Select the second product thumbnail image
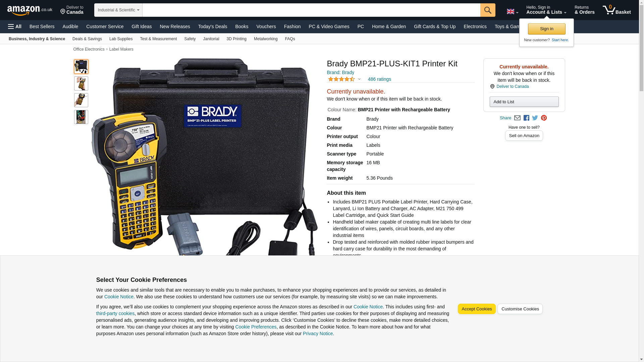This screenshot has width=644, height=362. coord(81,83)
